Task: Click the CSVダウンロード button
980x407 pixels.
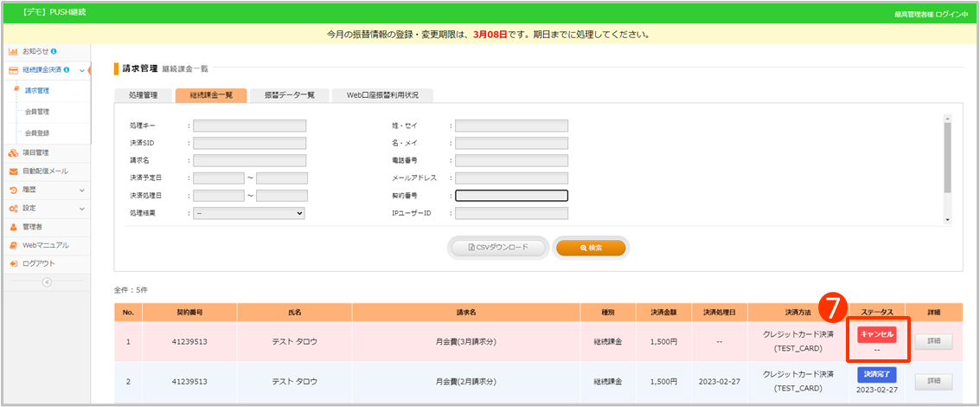Action: coord(499,248)
